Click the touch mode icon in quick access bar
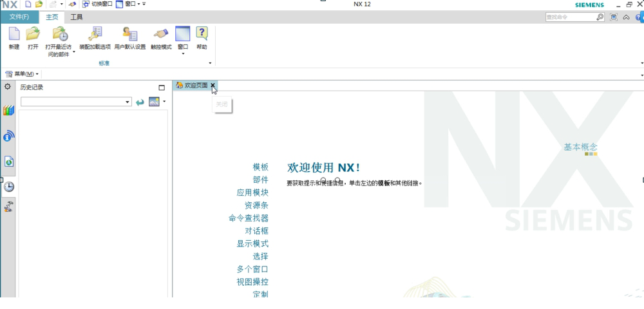 pos(72,4)
